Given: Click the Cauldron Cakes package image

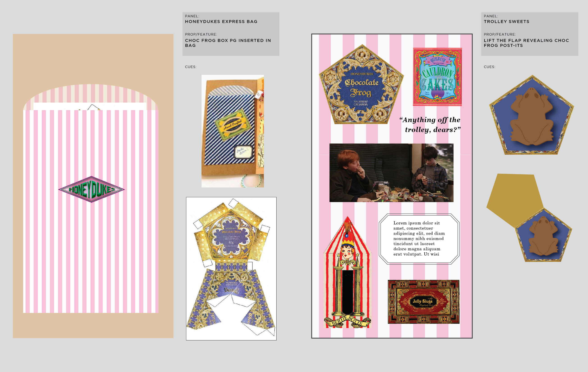Looking at the screenshot, I should (437, 77).
